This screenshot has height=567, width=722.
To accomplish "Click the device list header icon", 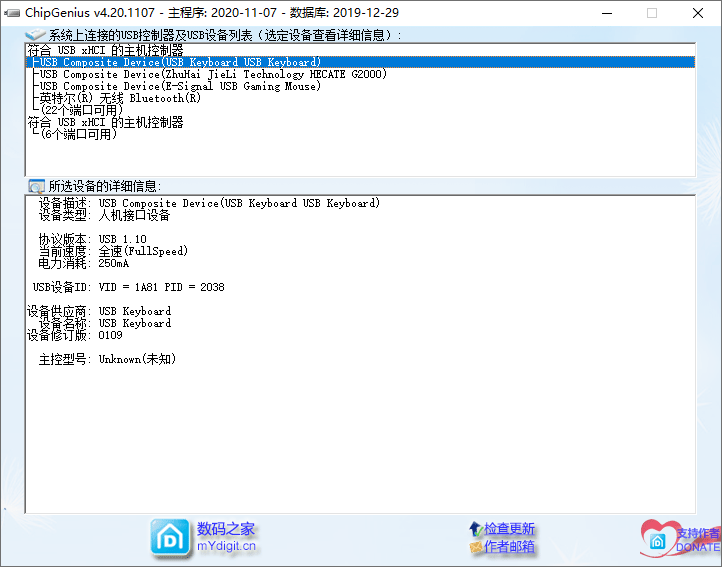I will coord(35,35).
